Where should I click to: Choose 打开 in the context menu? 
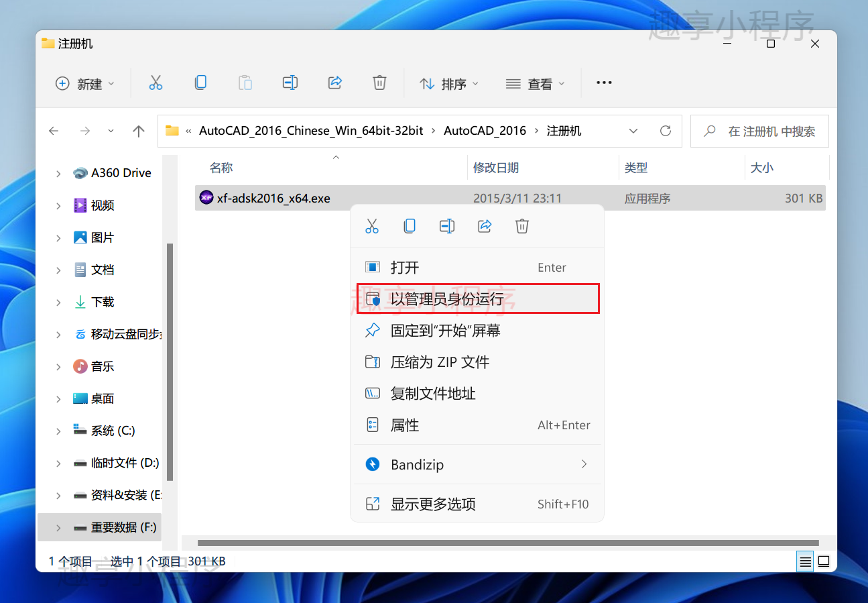(x=477, y=267)
